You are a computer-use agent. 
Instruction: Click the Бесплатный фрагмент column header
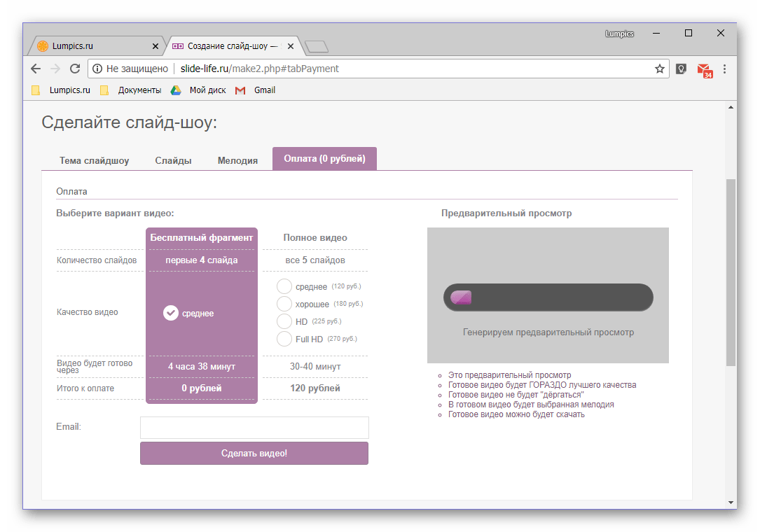tap(202, 238)
